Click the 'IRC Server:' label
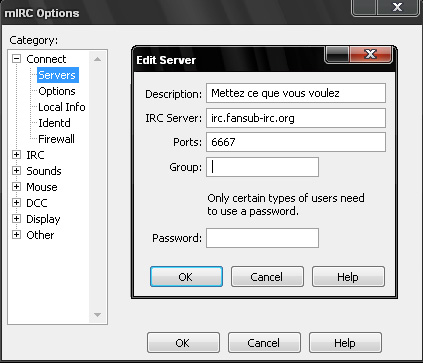 (x=173, y=118)
